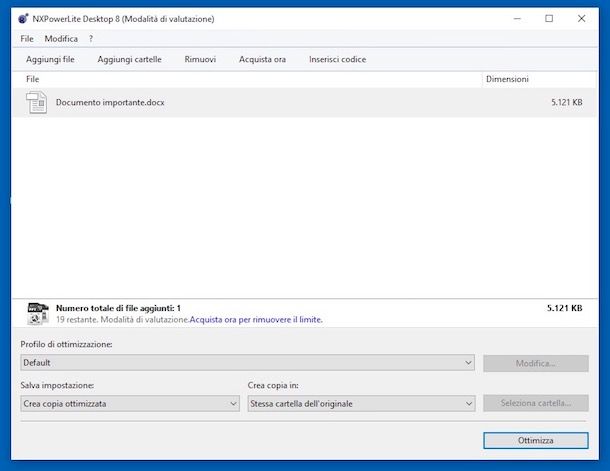Click the 5.121 KB size in the file row
The width and height of the screenshot is (610, 471).
(x=566, y=102)
